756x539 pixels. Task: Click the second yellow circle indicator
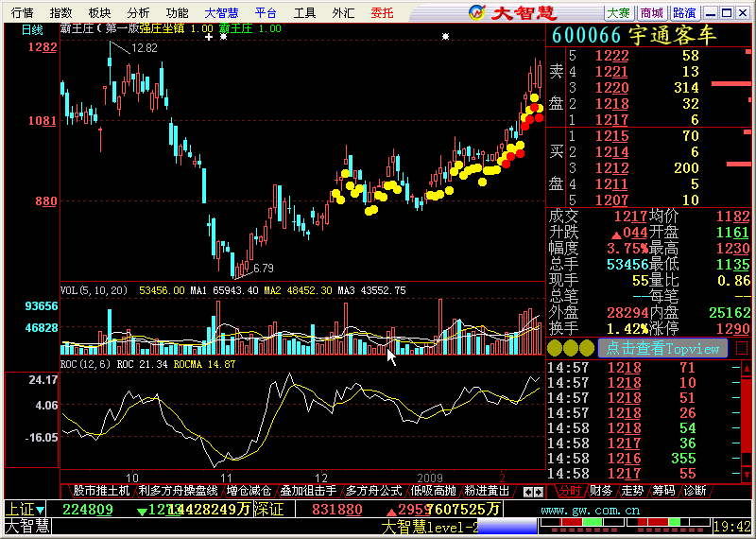coord(571,348)
